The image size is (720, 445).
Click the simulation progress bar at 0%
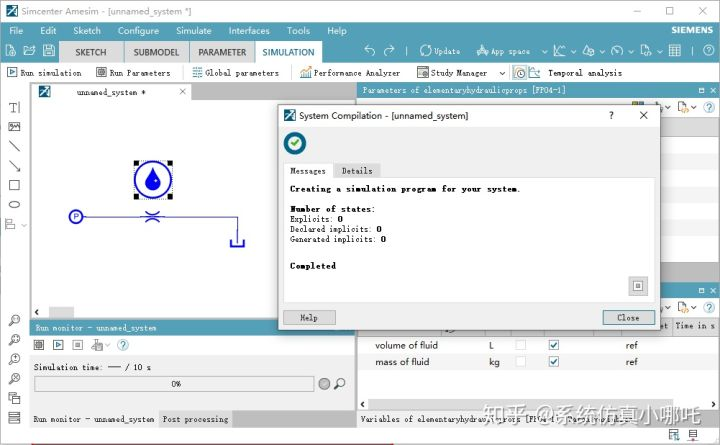coord(174,383)
